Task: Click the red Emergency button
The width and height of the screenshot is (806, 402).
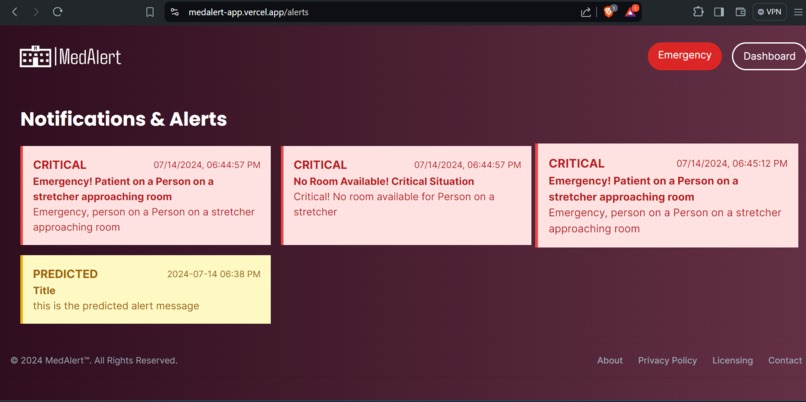Action: pyautogui.click(x=685, y=56)
